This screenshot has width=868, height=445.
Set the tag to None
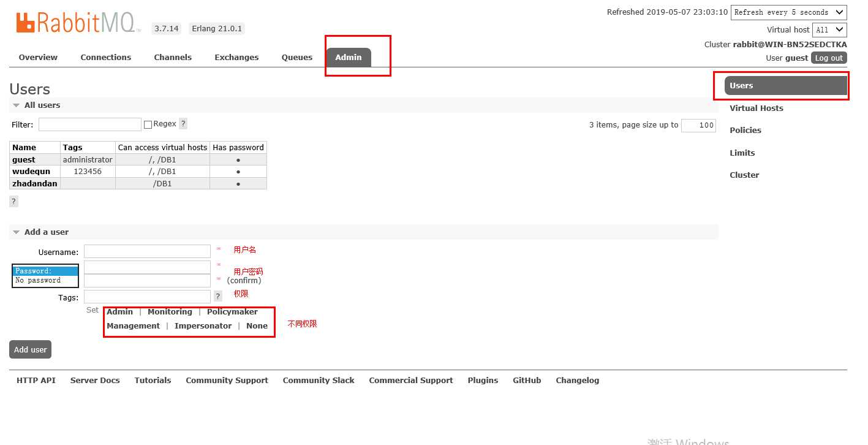coord(257,326)
